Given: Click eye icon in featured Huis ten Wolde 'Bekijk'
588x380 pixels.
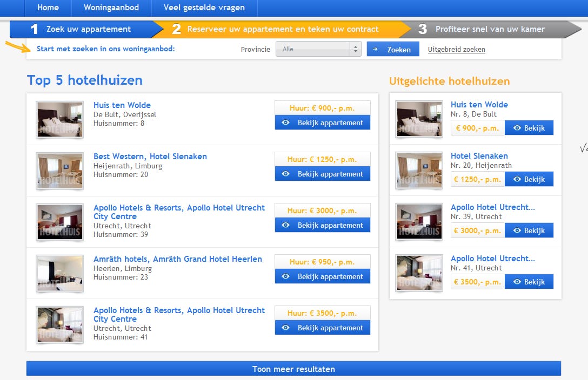Looking at the screenshot, I should 517,128.
